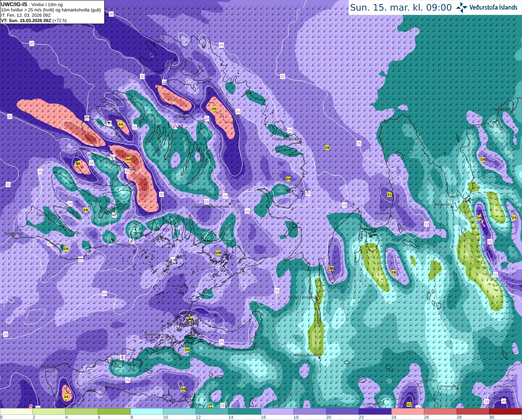Viewport: 522px width, 420px height.
Task: Click the Patreksfjörður station label
Action: (48, 214)
